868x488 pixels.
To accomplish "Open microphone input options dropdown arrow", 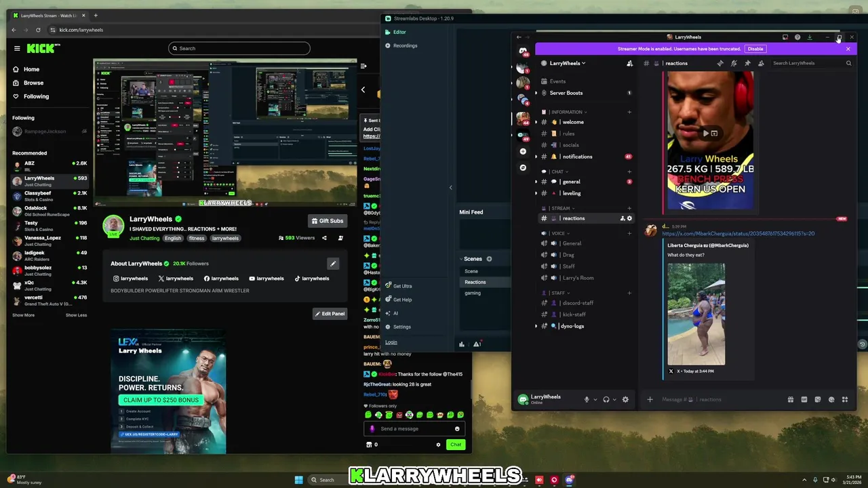I will click(595, 399).
